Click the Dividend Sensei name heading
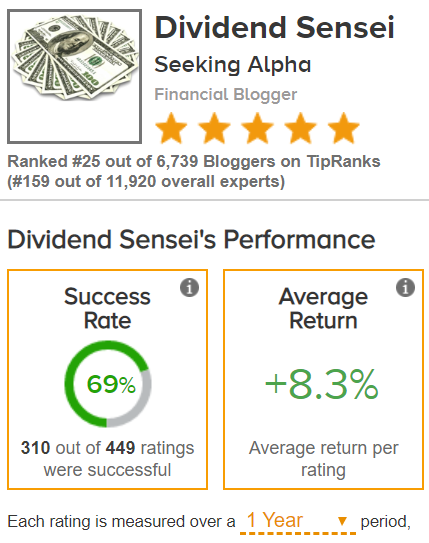This screenshot has width=429, height=543. (275, 27)
